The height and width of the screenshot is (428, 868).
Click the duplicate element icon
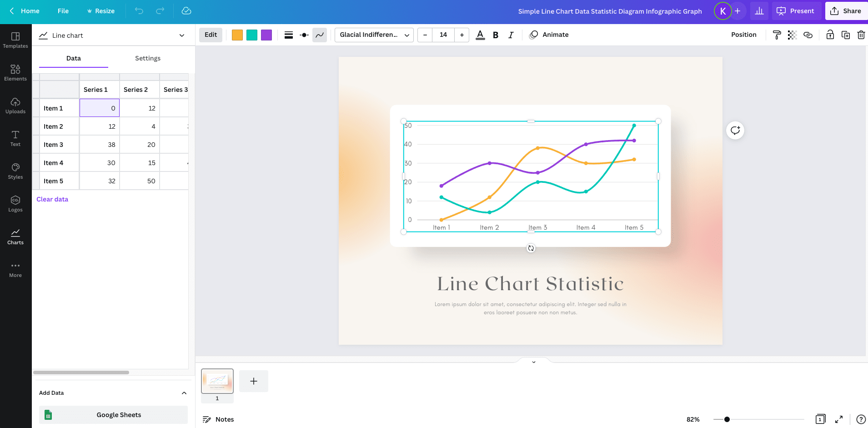point(845,35)
